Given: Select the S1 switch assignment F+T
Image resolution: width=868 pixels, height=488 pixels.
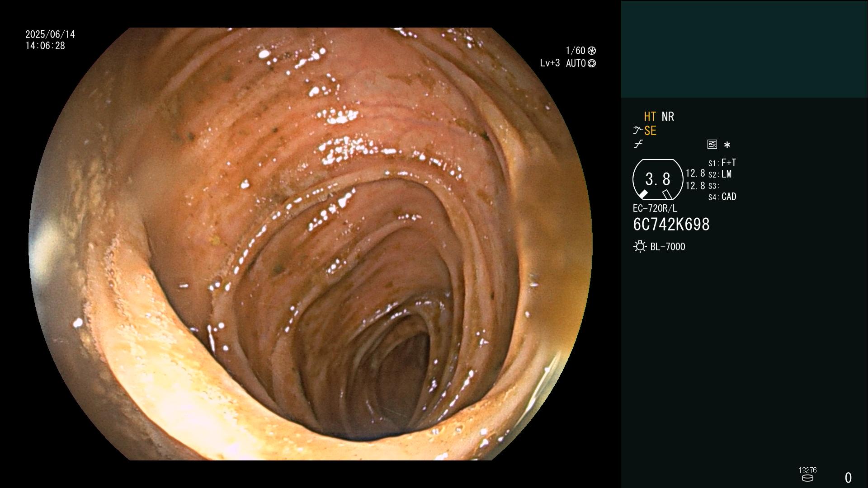Looking at the screenshot, I should pos(722,163).
